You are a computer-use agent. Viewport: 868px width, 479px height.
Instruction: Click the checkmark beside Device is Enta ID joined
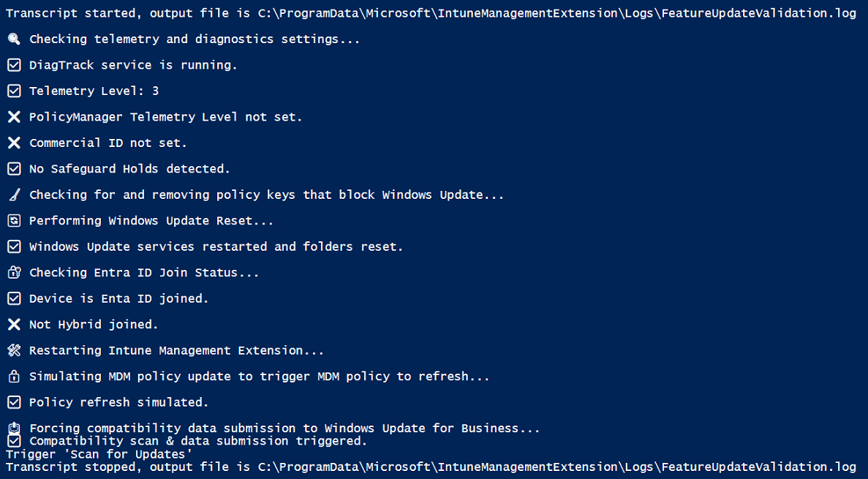[14, 299]
